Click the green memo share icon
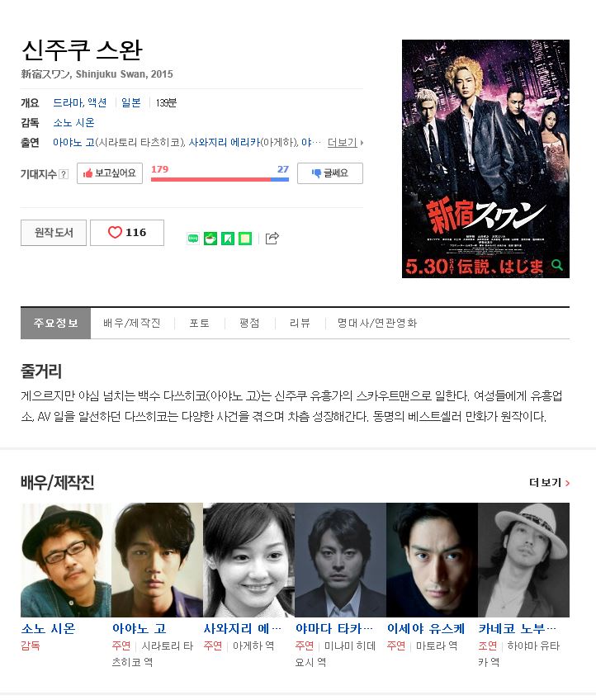The width and height of the screenshot is (596, 700). coord(245,239)
